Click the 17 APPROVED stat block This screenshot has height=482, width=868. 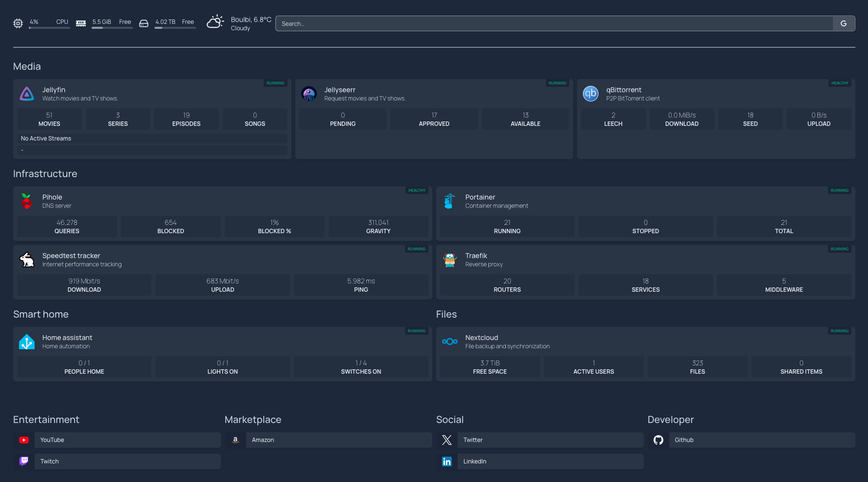coord(434,119)
